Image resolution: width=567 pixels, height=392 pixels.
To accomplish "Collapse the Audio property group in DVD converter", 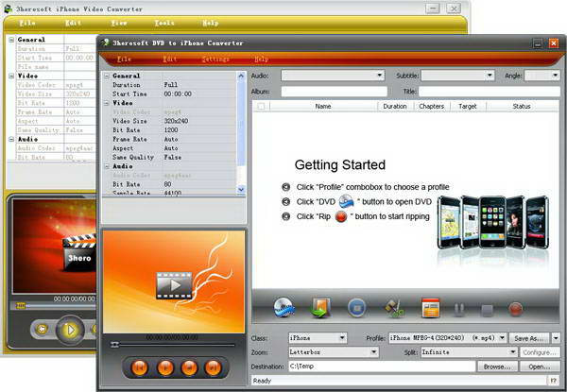I will [x=107, y=166].
